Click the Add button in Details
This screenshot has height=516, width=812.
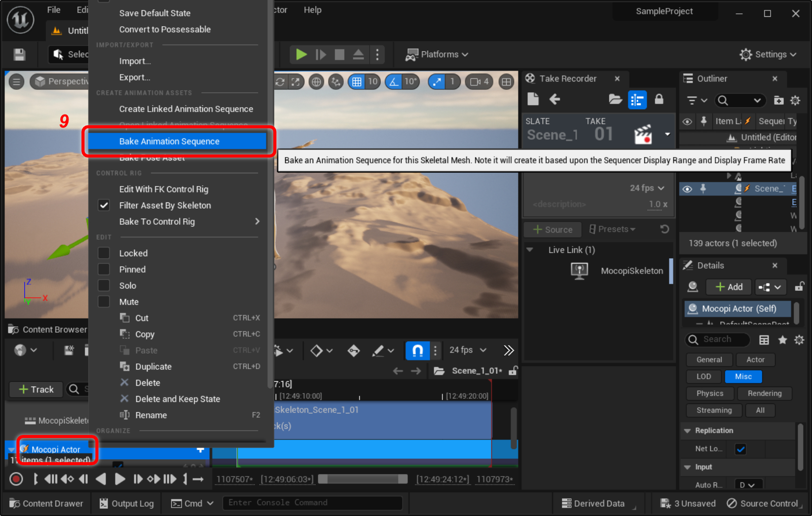point(729,287)
